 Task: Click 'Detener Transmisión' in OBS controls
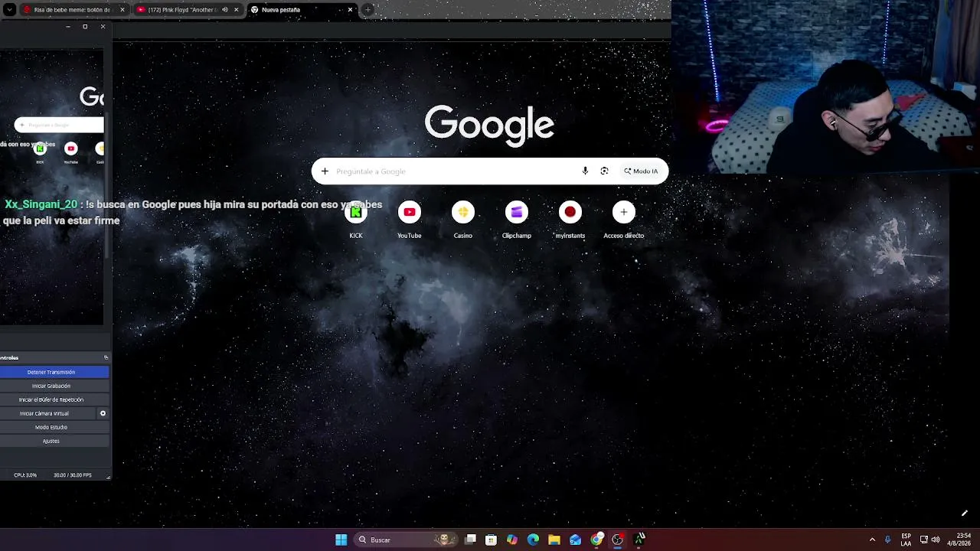(x=51, y=372)
